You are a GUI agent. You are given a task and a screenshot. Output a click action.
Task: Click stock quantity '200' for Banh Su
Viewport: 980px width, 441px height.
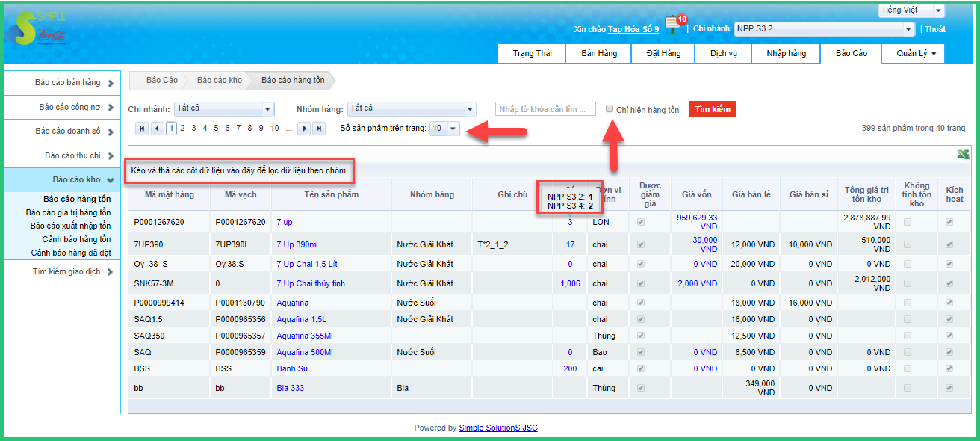pyautogui.click(x=570, y=368)
